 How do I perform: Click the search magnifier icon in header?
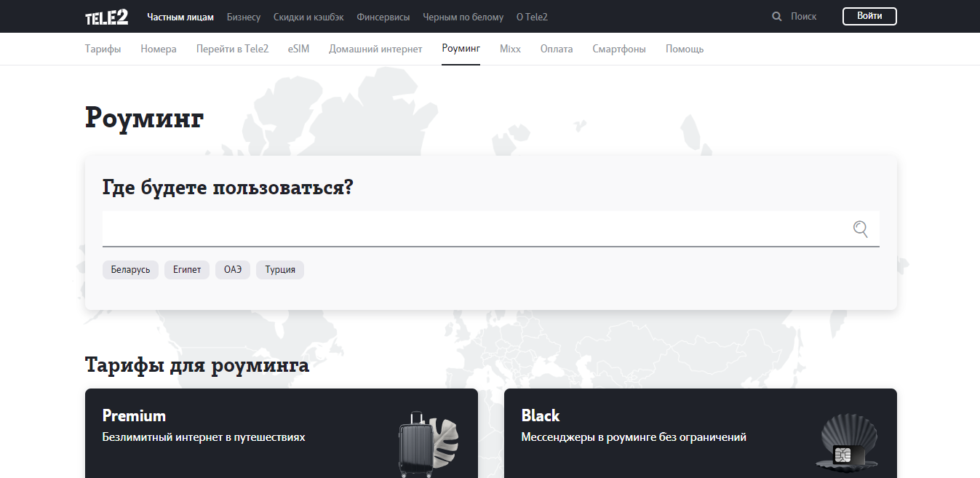coord(777,17)
